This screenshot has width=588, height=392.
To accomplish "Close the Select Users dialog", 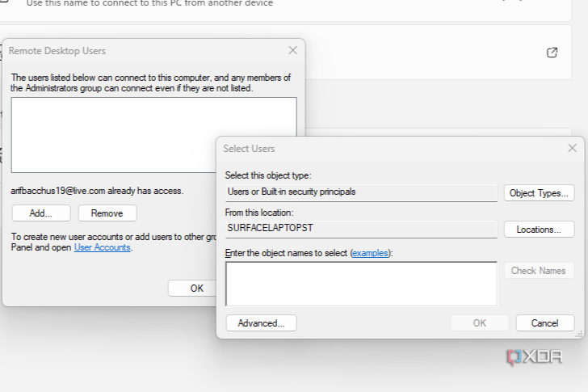I will [x=572, y=148].
